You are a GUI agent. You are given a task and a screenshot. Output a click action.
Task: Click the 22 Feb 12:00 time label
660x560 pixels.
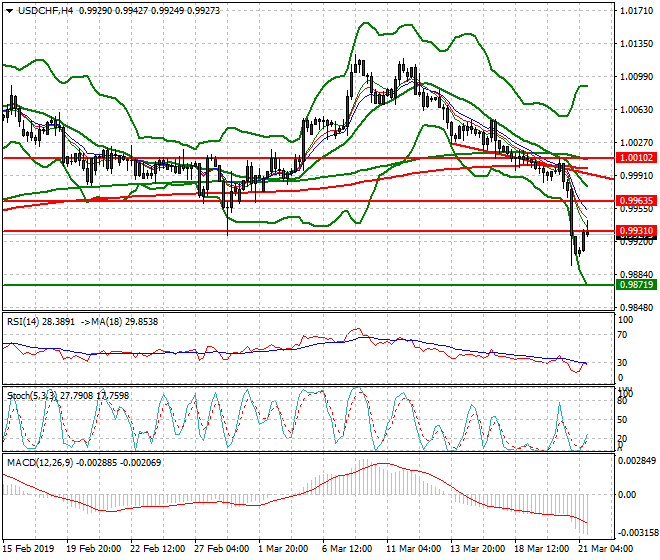pyautogui.click(x=157, y=549)
